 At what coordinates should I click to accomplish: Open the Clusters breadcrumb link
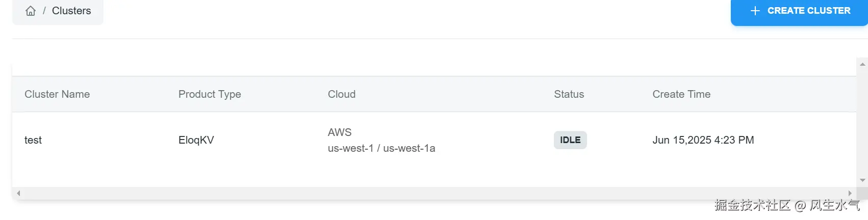click(71, 11)
